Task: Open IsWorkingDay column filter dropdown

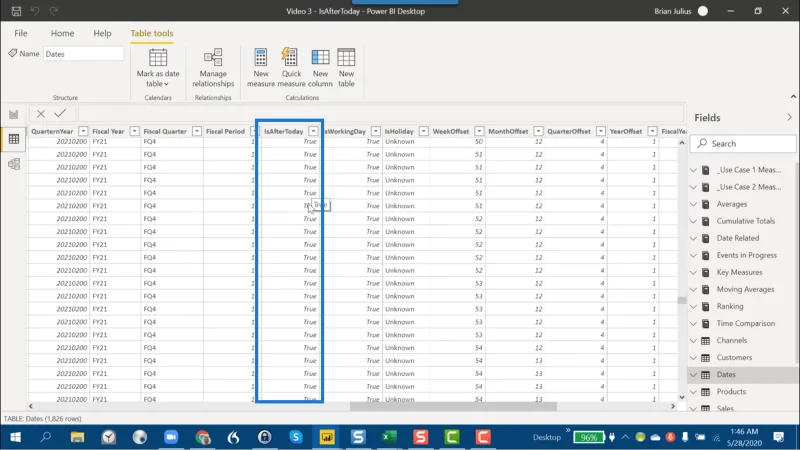Action: coord(376,131)
